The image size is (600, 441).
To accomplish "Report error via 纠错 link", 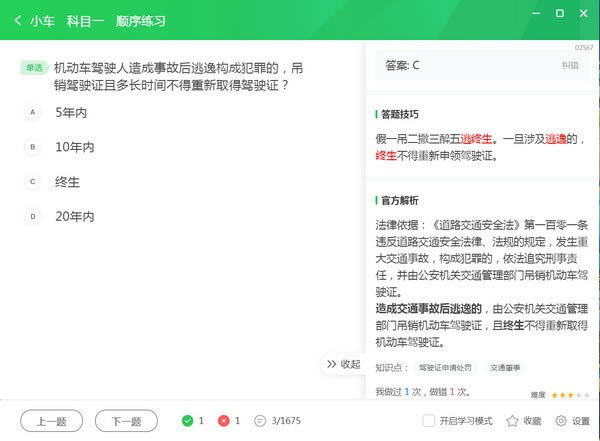I will point(570,65).
